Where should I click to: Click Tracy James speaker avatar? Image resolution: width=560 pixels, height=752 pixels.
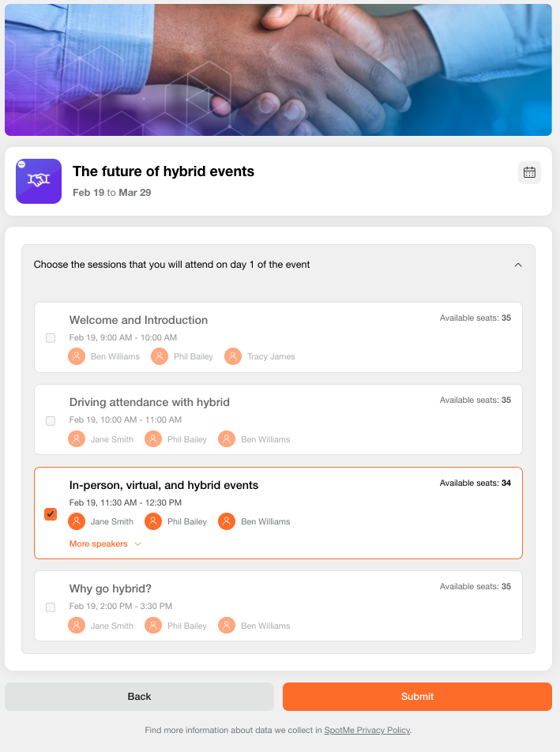[x=233, y=356]
